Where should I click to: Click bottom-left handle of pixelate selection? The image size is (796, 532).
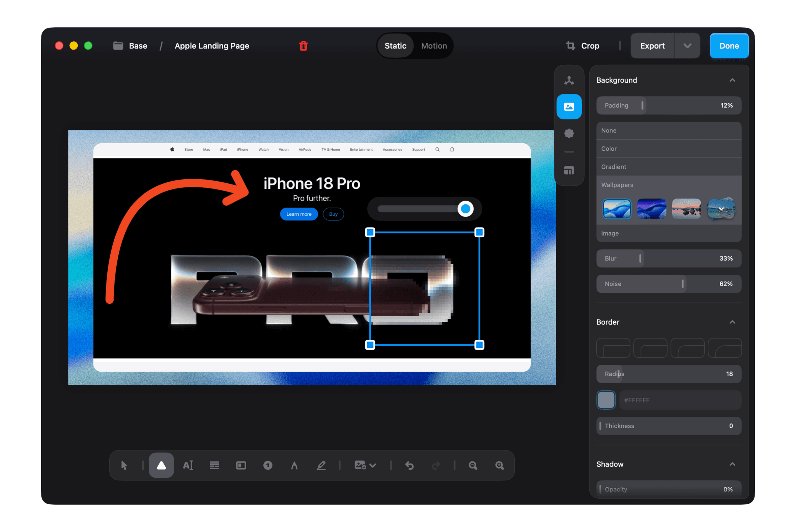point(370,345)
